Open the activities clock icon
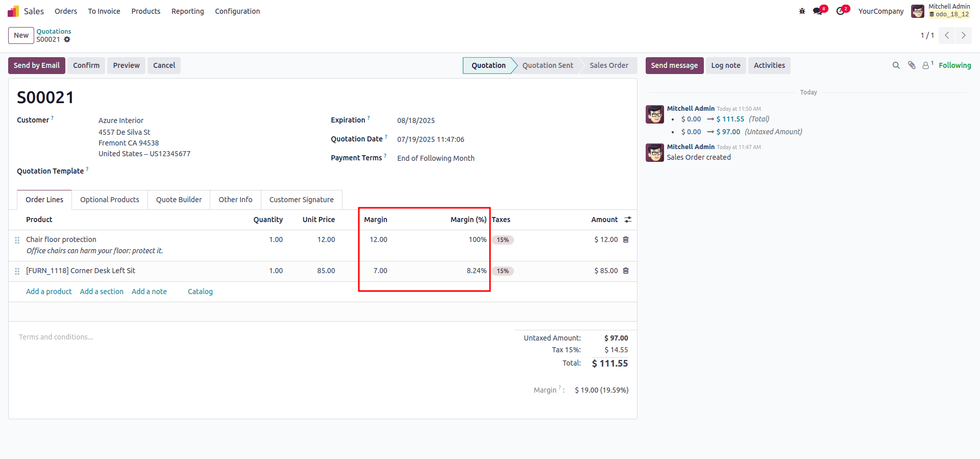 click(x=841, y=11)
